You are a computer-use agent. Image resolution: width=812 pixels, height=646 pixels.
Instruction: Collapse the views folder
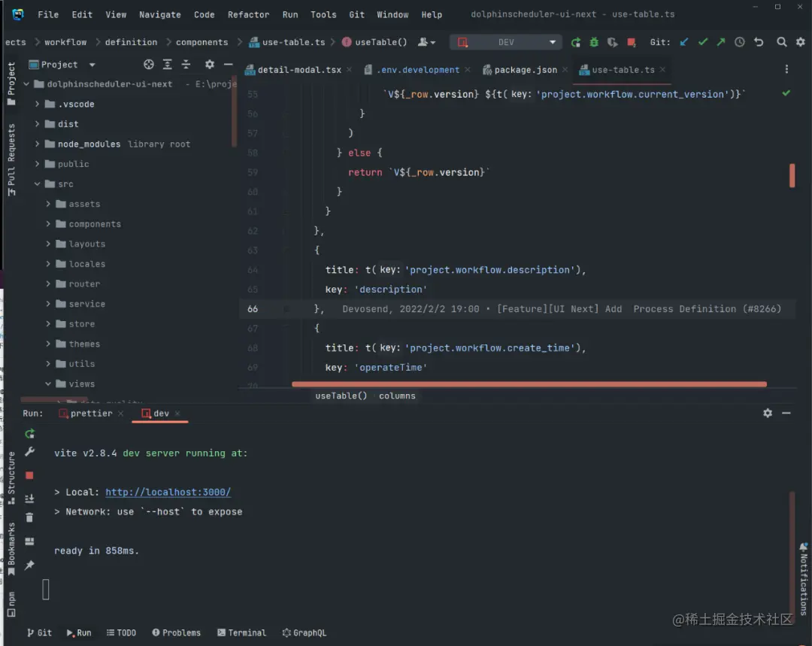(48, 384)
